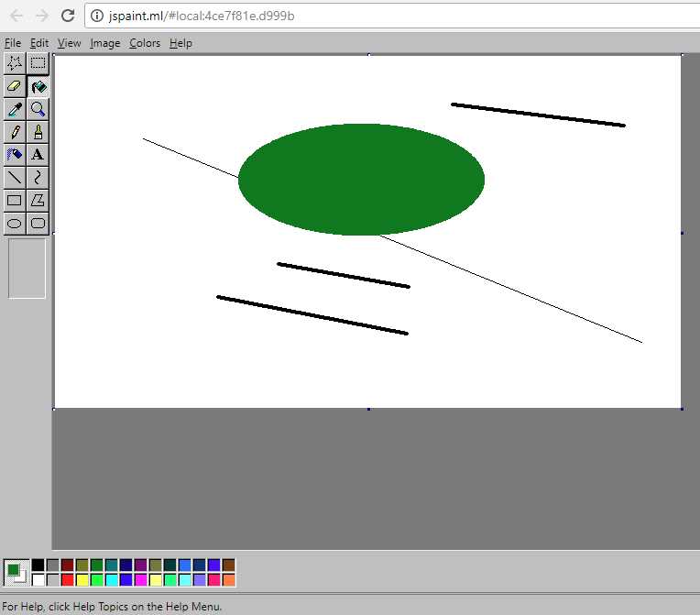Go forward using the browser forward arrow
The image size is (700, 615).
(42, 16)
